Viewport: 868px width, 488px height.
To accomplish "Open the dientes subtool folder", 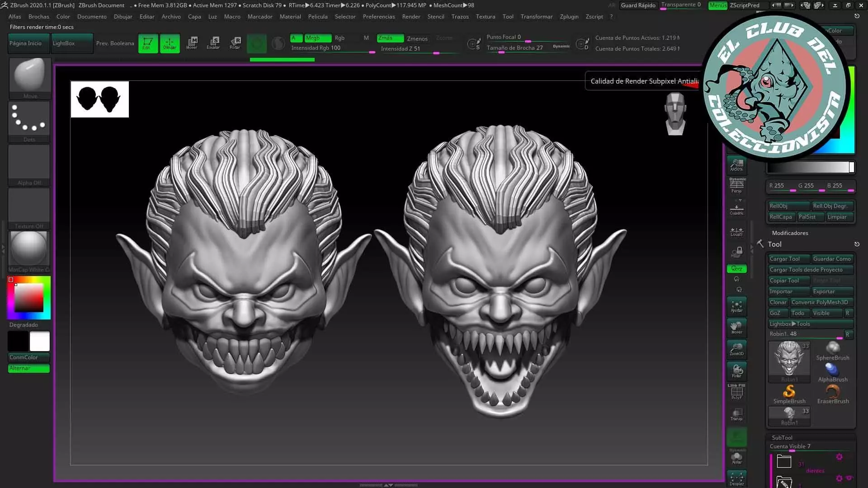I will coord(784,461).
